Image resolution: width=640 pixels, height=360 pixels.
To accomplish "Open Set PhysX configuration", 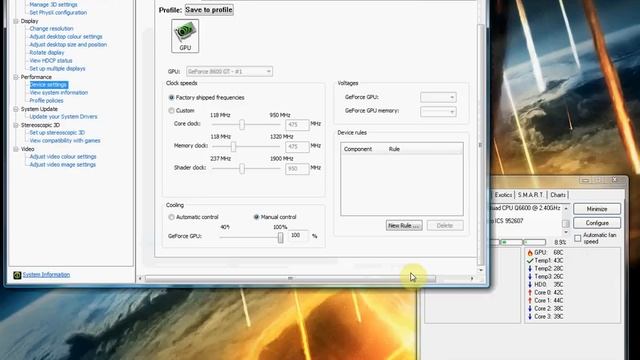I will click(x=58, y=13).
